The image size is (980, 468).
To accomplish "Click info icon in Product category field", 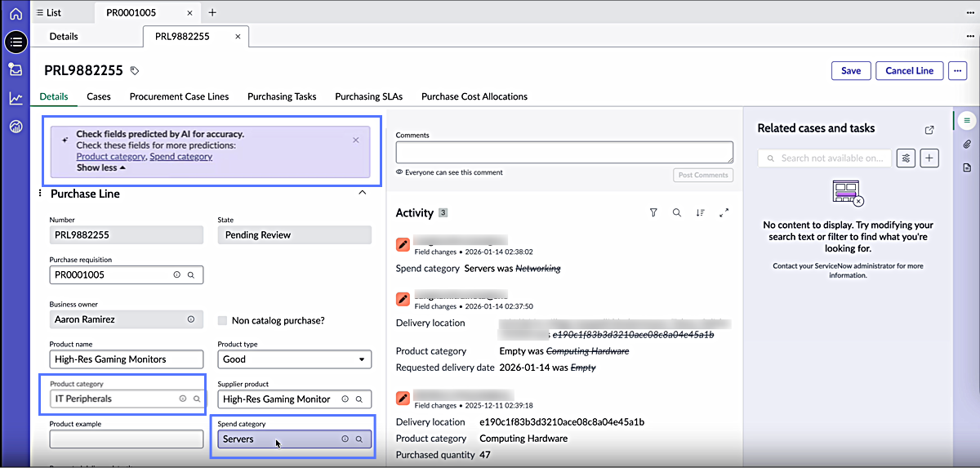I will point(183,399).
